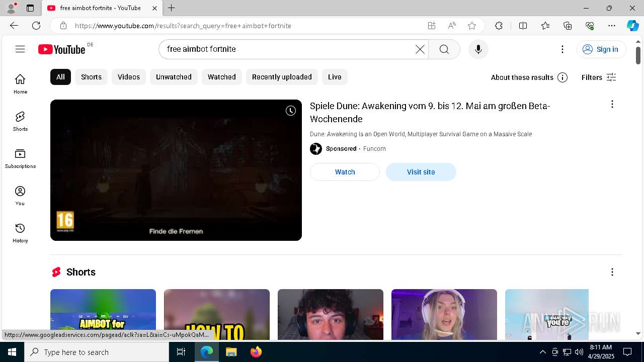Toggle Edge split screen
This screenshot has height=362, width=644.
coord(523,26)
